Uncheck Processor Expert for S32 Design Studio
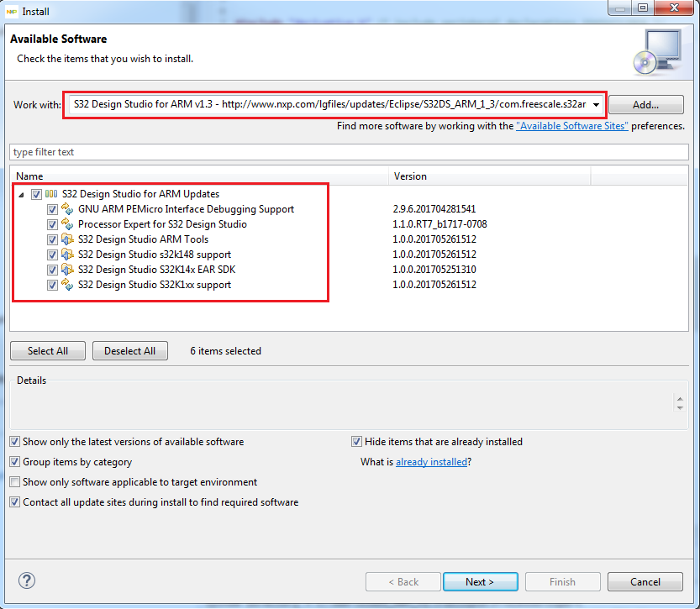The width and height of the screenshot is (700, 609). (52, 224)
